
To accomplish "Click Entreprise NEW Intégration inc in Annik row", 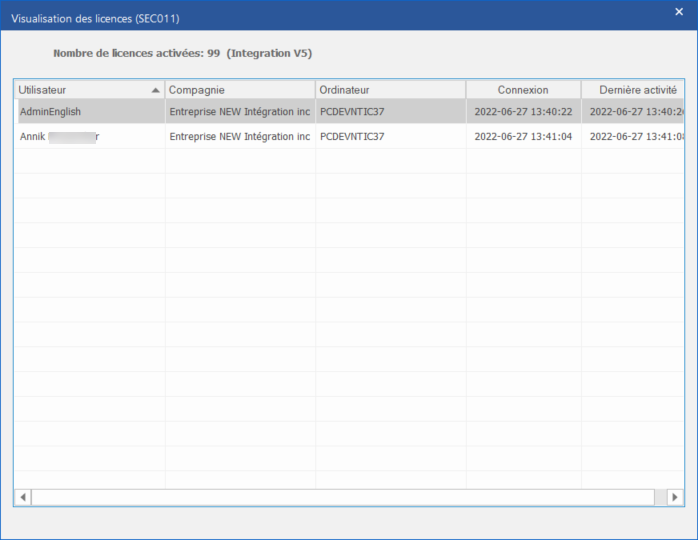I will tap(240, 136).
